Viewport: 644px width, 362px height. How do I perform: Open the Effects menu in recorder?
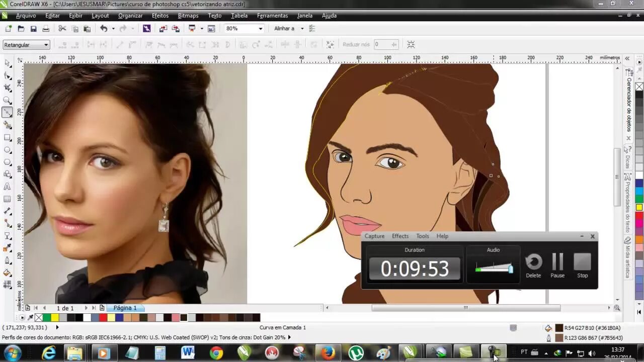tap(400, 236)
